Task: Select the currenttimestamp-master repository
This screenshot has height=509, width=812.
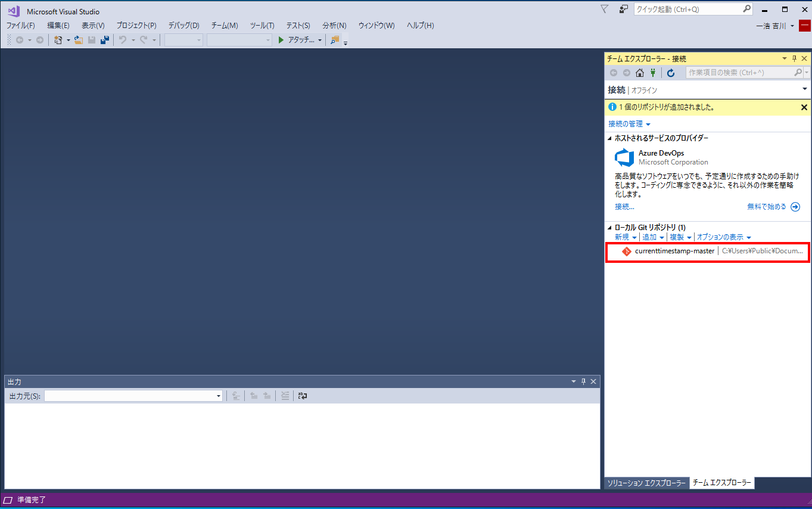Action: point(674,251)
